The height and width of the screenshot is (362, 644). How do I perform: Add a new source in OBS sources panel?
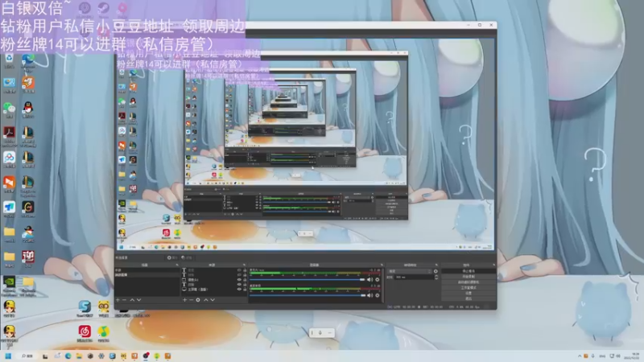[x=185, y=300]
